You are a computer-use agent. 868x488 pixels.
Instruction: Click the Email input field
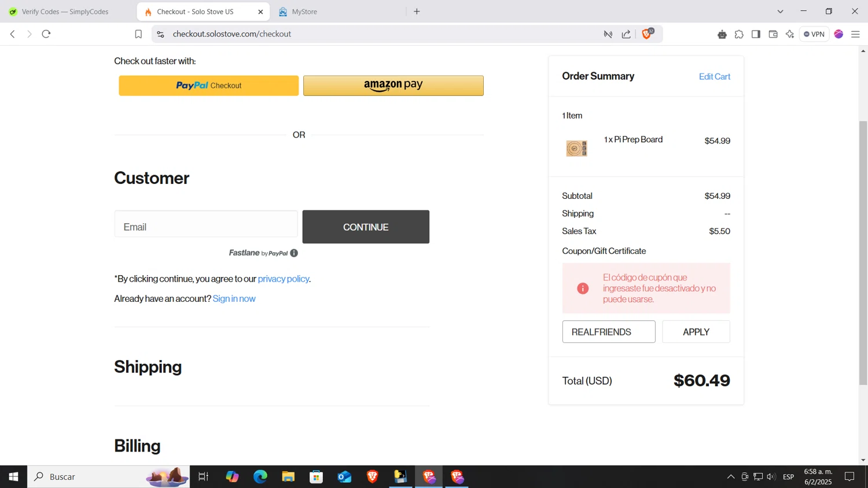[206, 224]
